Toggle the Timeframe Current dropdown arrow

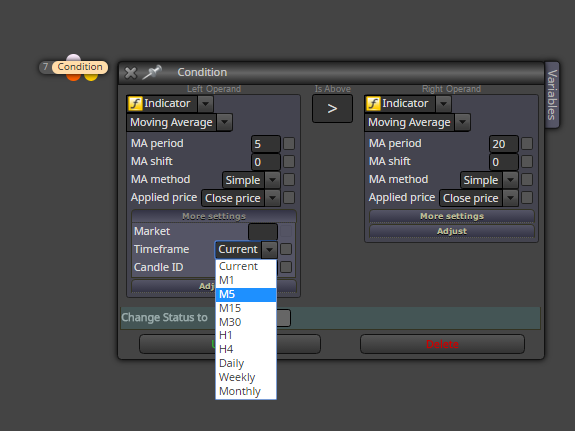pos(270,249)
